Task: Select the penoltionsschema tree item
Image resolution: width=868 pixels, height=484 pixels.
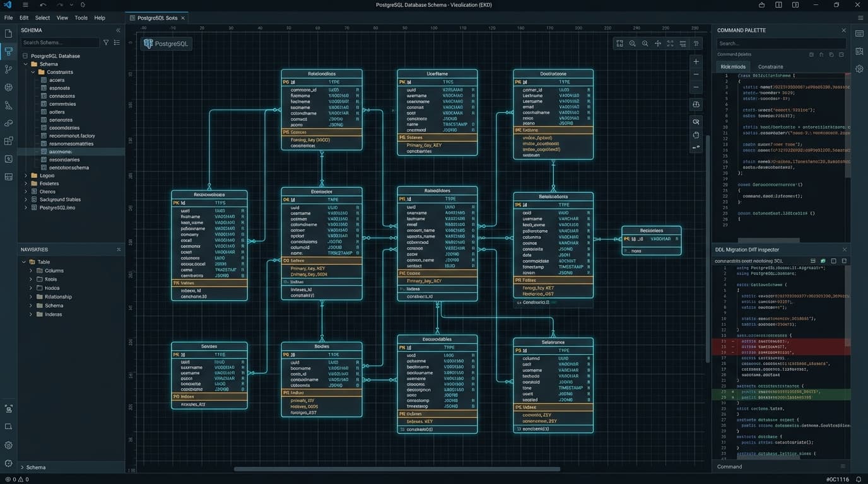Action: [69, 168]
